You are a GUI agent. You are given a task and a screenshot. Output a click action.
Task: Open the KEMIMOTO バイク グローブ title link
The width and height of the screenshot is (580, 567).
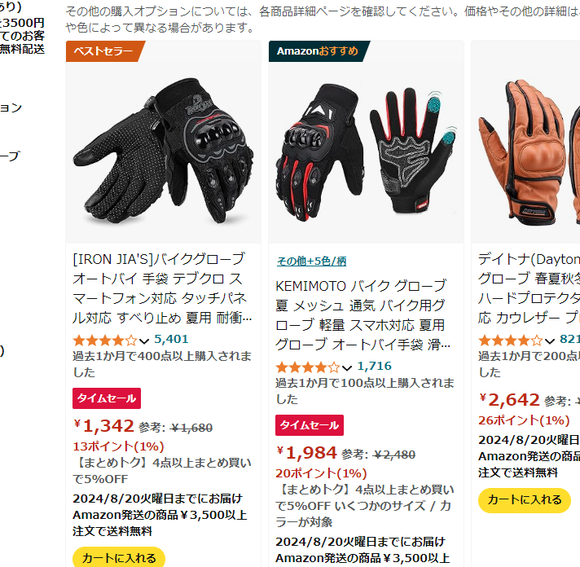point(363,315)
